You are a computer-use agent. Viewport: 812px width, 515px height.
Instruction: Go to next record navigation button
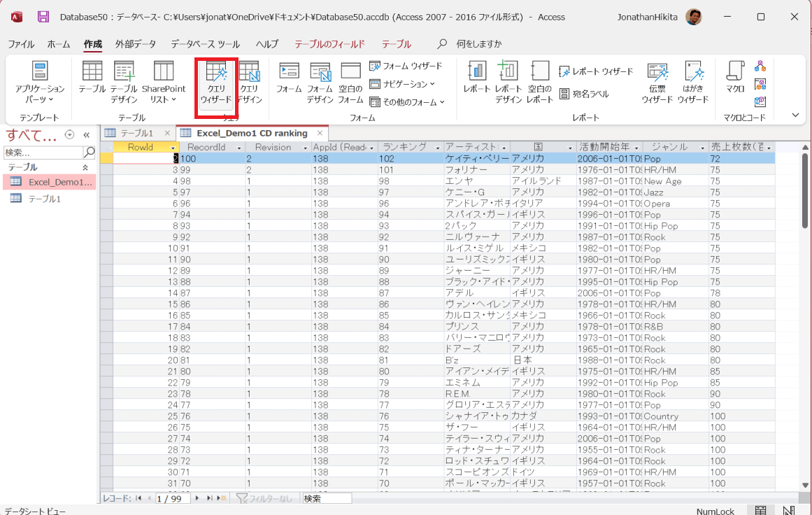pos(197,498)
